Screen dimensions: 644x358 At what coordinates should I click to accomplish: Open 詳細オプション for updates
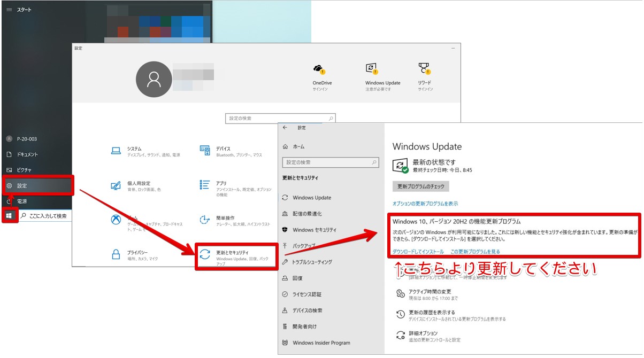point(427,336)
